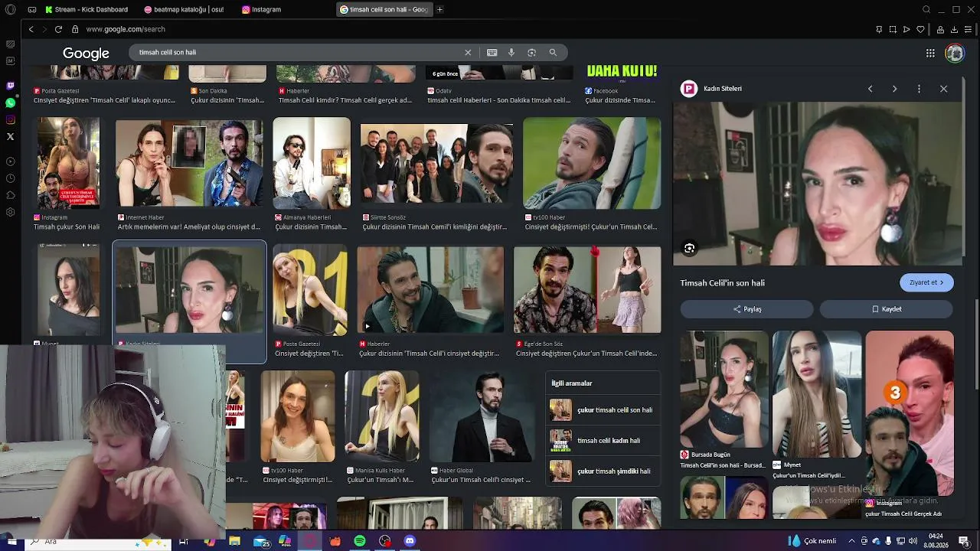Open more options menu in preview panel
Image resolution: width=980 pixels, height=551 pixels.
[919, 89]
